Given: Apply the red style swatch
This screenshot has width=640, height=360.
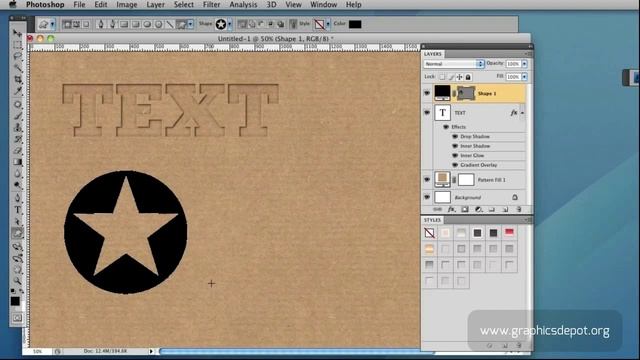Looking at the screenshot, I should coord(509,233).
